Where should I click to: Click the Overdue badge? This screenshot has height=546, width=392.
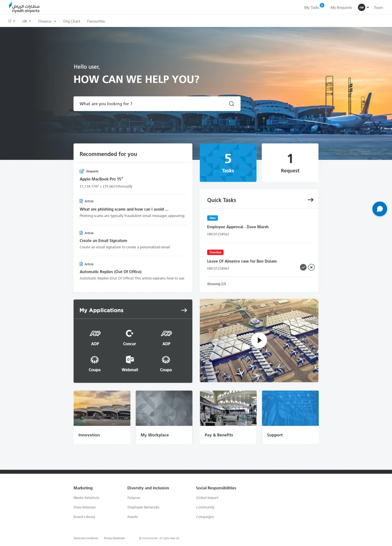pyautogui.click(x=215, y=252)
